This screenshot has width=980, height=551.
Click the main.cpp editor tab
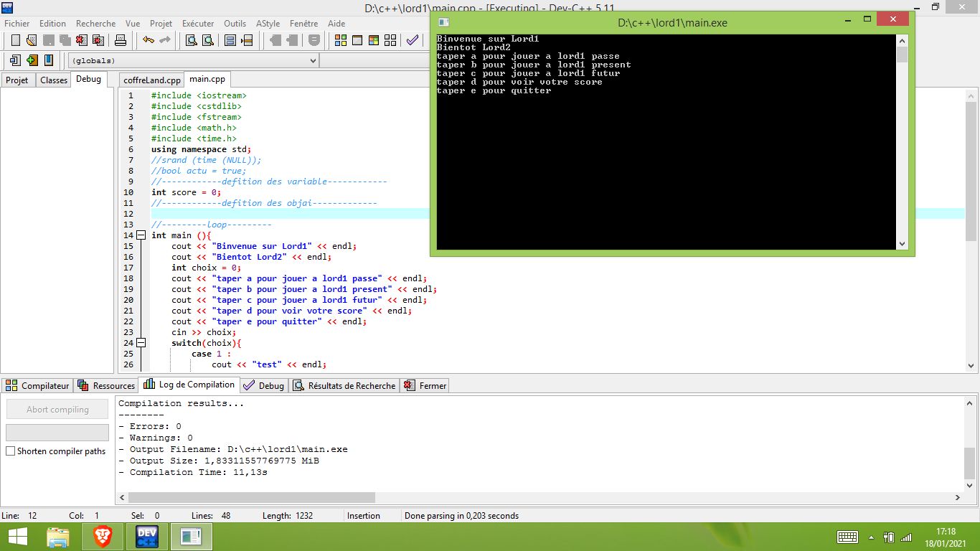(207, 79)
